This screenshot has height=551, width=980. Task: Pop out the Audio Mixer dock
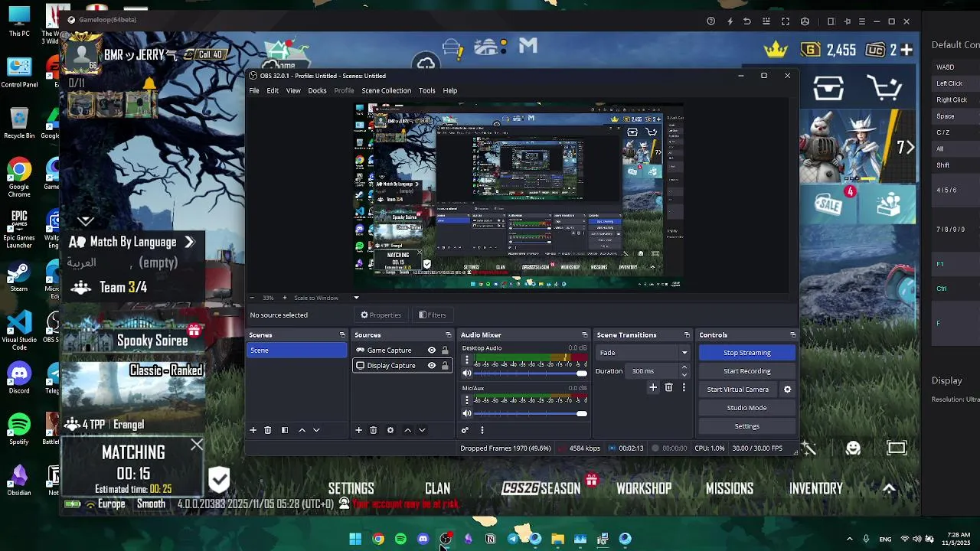[x=585, y=335]
